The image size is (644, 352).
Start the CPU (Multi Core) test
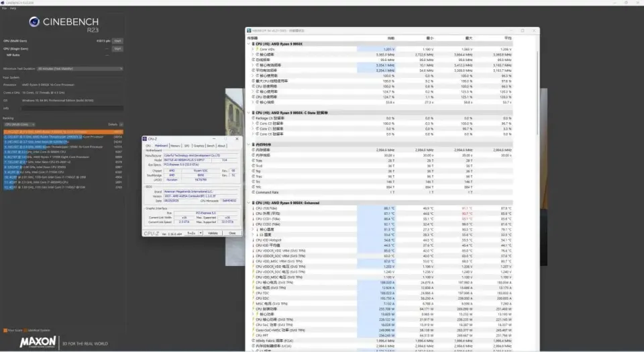(117, 41)
